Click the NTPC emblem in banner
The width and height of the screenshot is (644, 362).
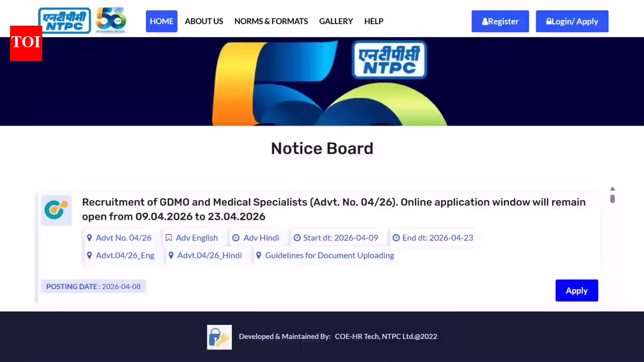click(x=389, y=60)
